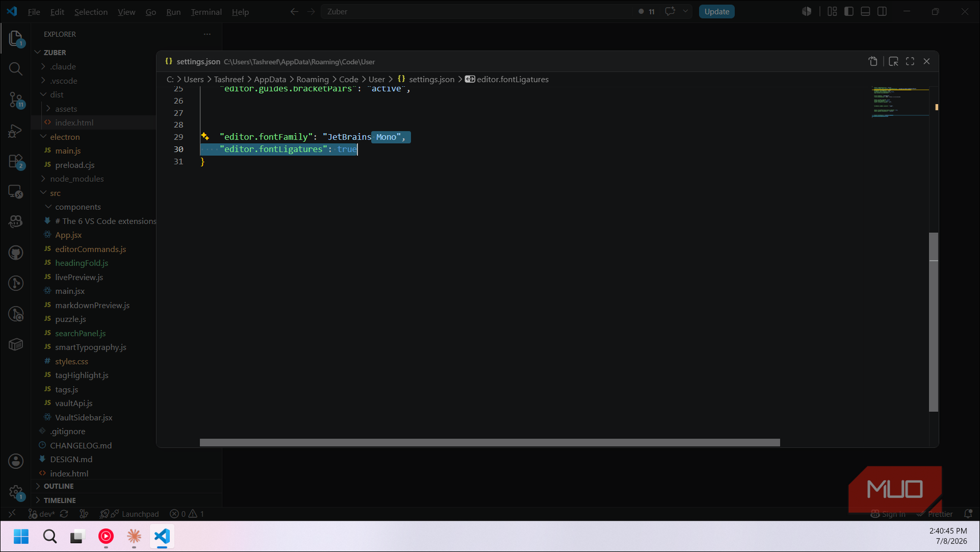Click the open in editor icon in the settings.json panel
The height and width of the screenshot is (552, 980).
click(x=893, y=61)
